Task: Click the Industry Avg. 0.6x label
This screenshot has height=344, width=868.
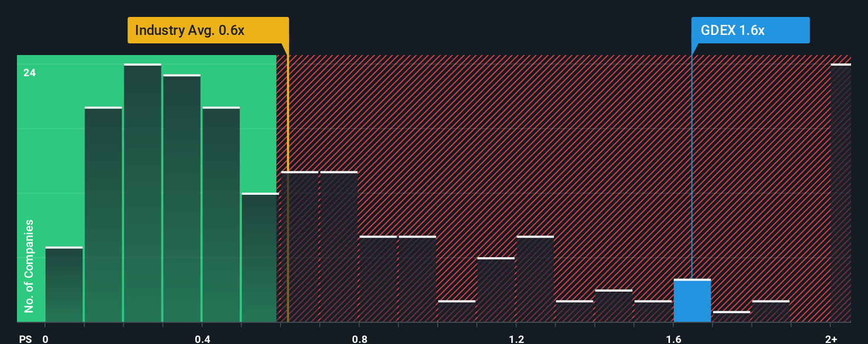Action: 208,30
